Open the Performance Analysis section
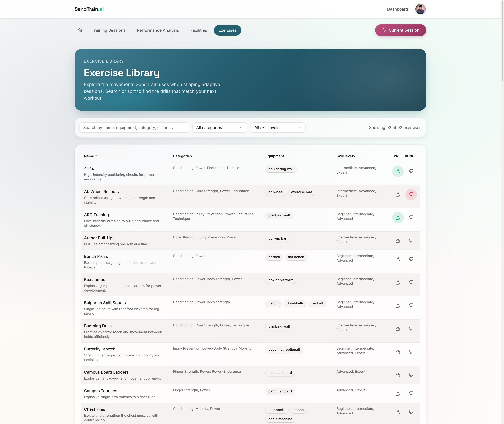Image resolution: width=504 pixels, height=424 pixels. [158, 30]
